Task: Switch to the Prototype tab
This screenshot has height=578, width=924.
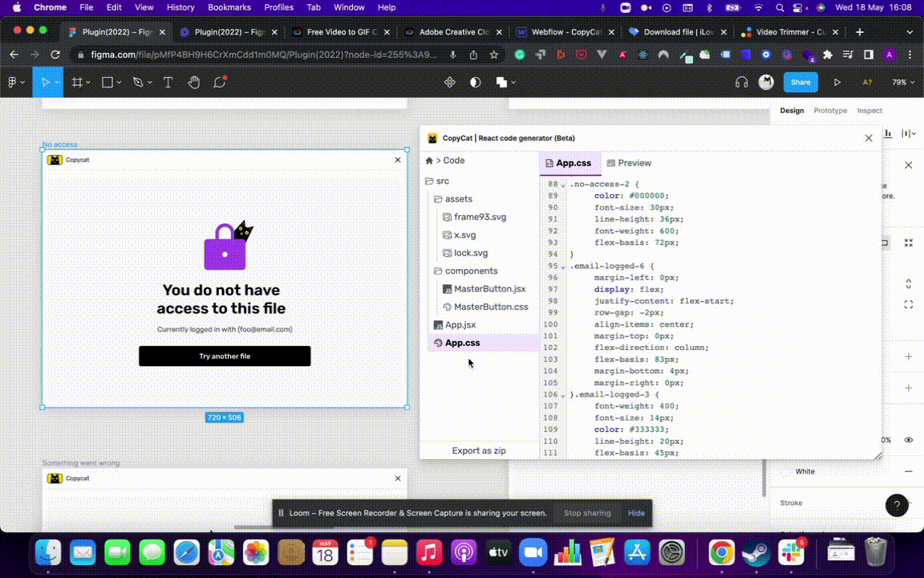Action: tap(829, 110)
